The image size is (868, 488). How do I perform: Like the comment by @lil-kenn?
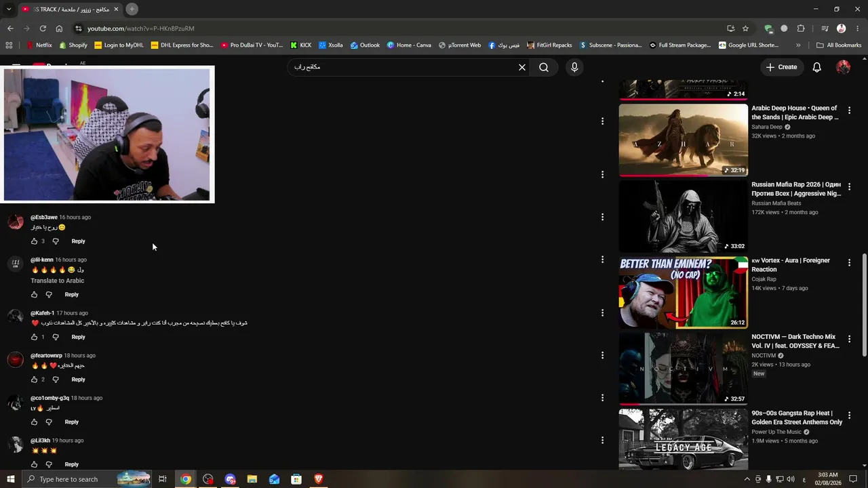coord(34,295)
